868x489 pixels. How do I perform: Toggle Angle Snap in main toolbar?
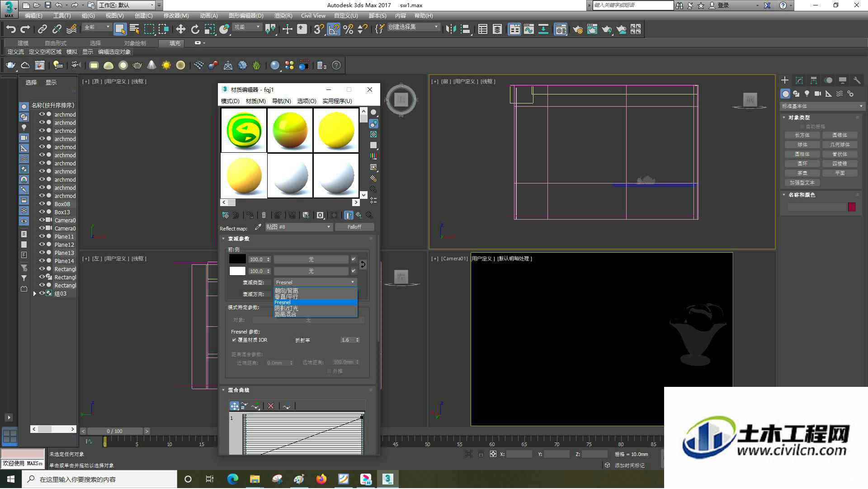334,29
